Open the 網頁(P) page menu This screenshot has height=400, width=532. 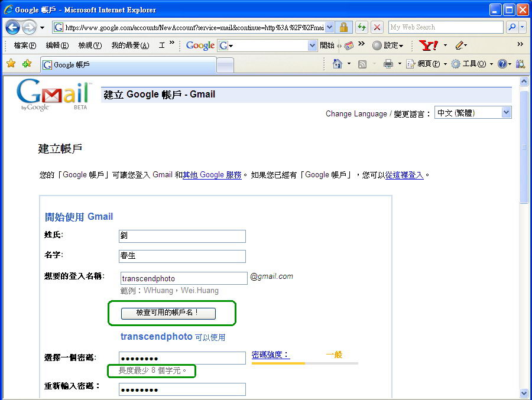(x=426, y=64)
